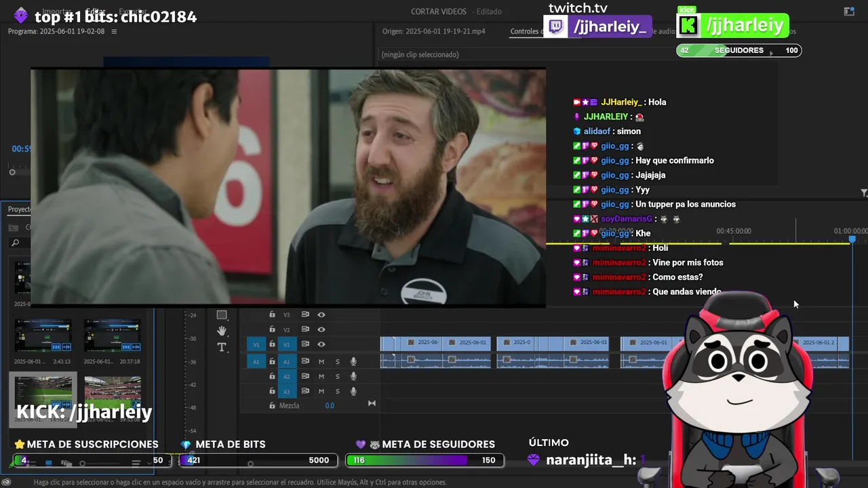Image resolution: width=868 pixels, height=488 pixels.
Task: Click the Mezcla volume value 0.0
Action: point(330,405)
